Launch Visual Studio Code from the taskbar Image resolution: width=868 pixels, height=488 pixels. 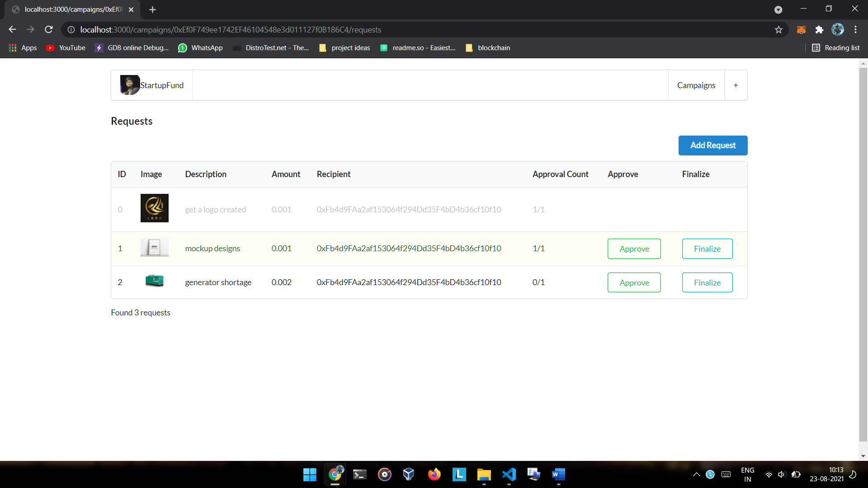[509, 474]
